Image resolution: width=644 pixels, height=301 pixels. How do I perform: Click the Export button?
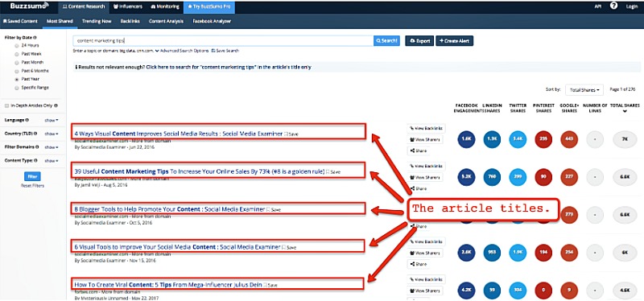click(419, 41)
